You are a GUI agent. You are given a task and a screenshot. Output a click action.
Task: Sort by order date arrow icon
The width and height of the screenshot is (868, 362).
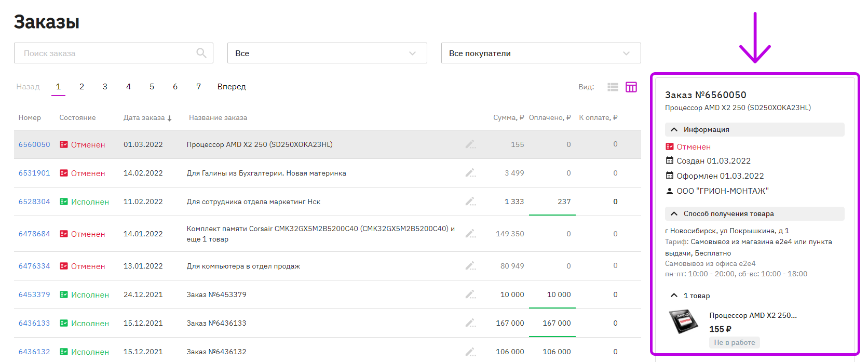point(169,118)
